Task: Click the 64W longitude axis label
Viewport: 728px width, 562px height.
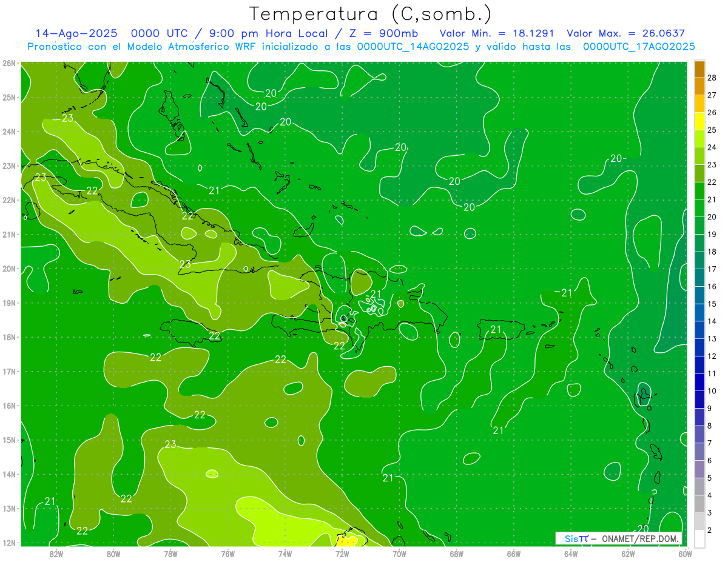Action: pos(571,554)
